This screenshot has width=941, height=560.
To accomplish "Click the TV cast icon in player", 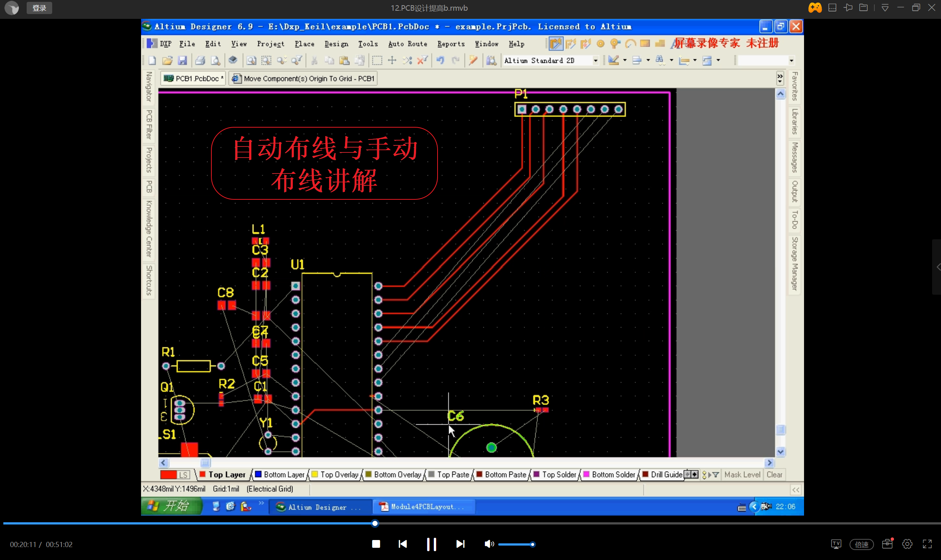I will pos(836,544).
